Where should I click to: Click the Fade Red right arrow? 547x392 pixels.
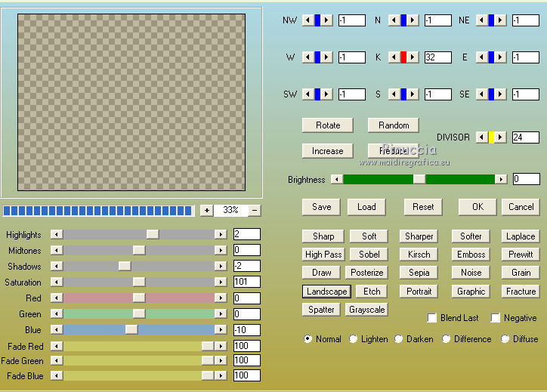pos(221,346)
